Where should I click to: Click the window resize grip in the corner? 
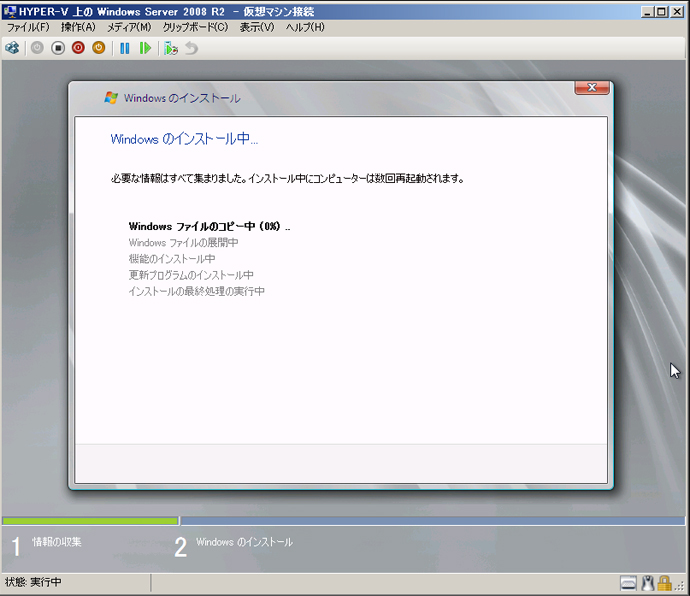click(680, 587)
